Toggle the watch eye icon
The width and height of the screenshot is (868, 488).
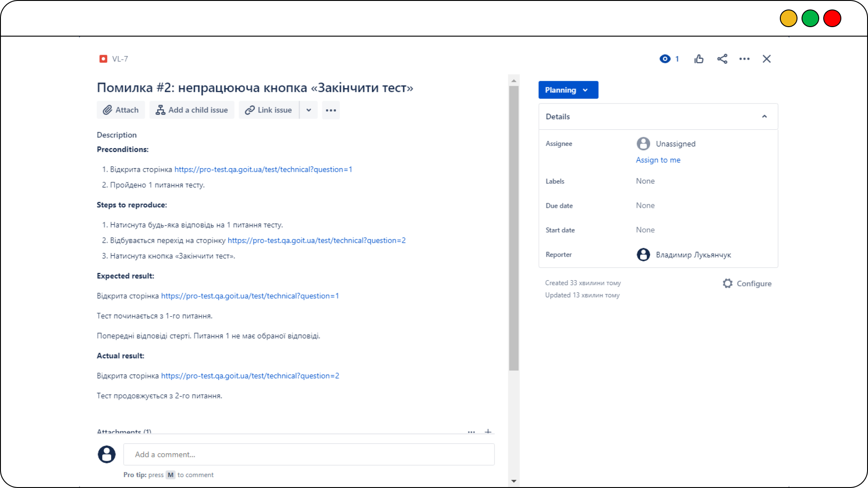[665, 59]
